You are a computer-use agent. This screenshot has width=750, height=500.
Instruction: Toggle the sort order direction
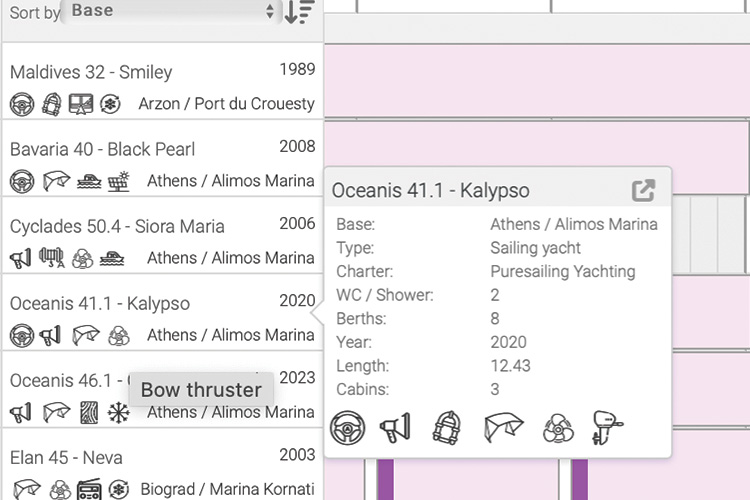tap(299, 12)
